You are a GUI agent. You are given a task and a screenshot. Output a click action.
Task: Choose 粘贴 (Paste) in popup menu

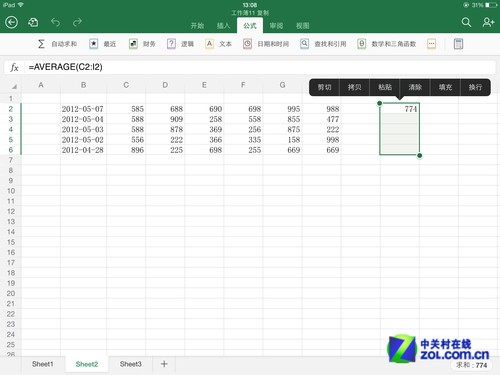click(385, 87)
